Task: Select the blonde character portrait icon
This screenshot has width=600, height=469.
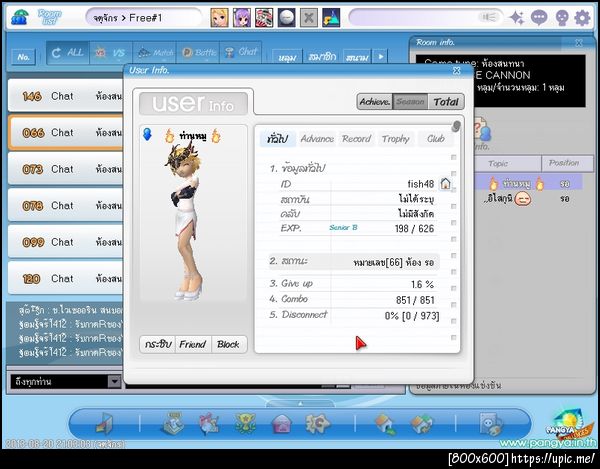Action: (x=220, y=18)
